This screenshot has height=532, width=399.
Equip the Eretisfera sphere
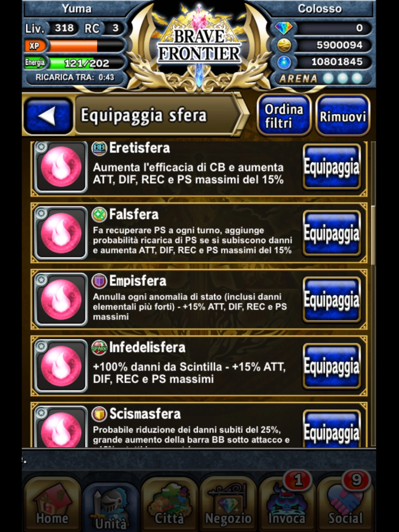pyautogui.click(x=332, y=167)
